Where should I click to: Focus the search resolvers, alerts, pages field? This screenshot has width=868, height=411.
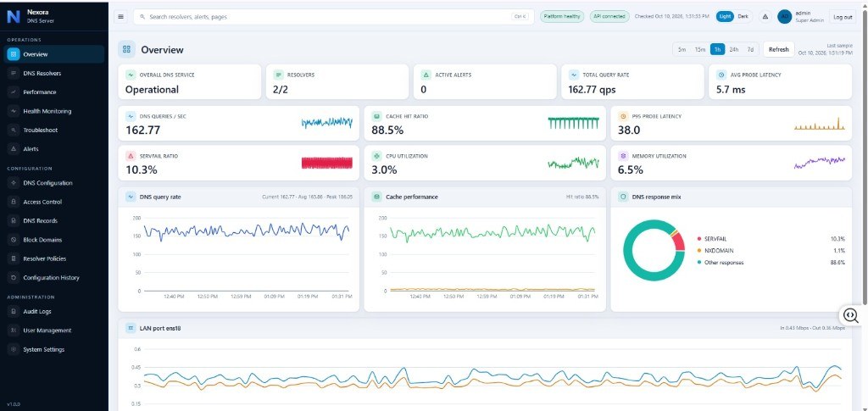334,17
